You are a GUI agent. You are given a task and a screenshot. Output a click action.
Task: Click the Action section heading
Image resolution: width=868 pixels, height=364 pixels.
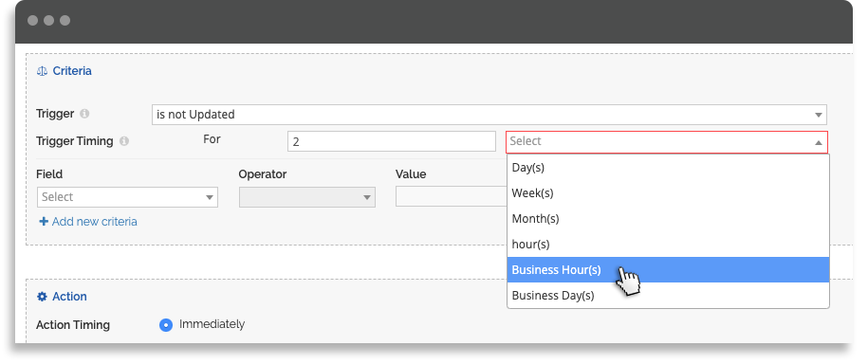[x=69, y=297]
